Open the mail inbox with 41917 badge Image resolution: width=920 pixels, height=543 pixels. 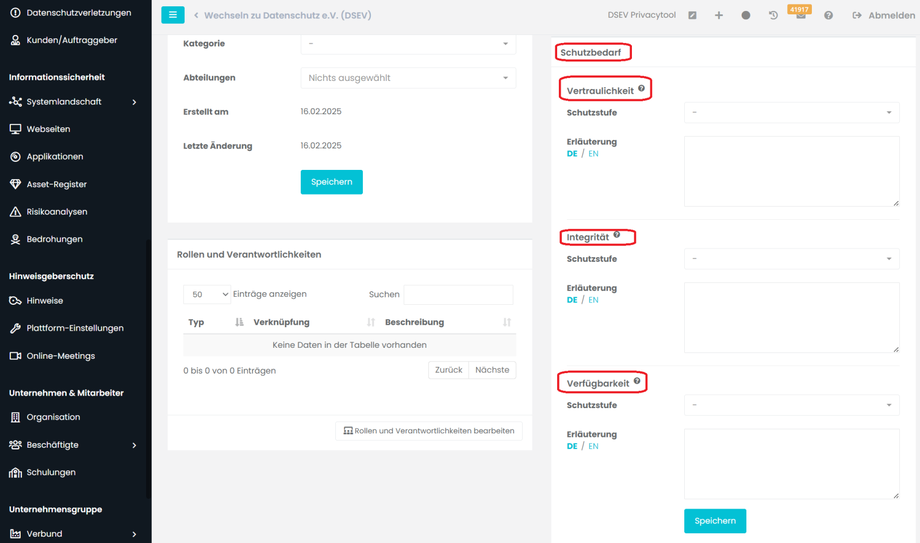pyautogui.click(x=800, y=16)
